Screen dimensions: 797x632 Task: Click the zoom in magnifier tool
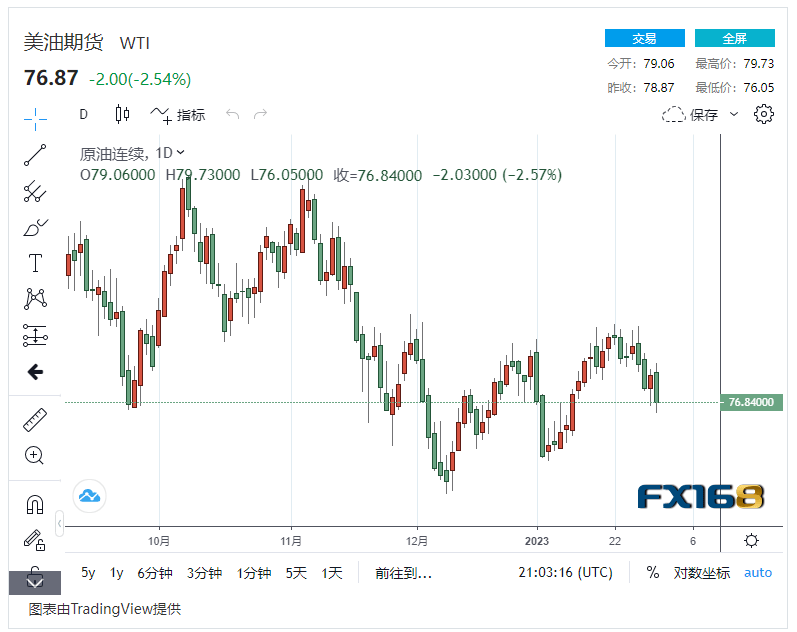pyautogui.click(x=35, y=456)
